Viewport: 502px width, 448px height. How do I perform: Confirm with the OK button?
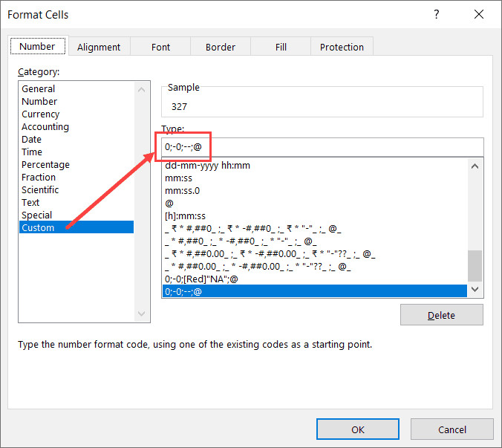pos(357,429)
